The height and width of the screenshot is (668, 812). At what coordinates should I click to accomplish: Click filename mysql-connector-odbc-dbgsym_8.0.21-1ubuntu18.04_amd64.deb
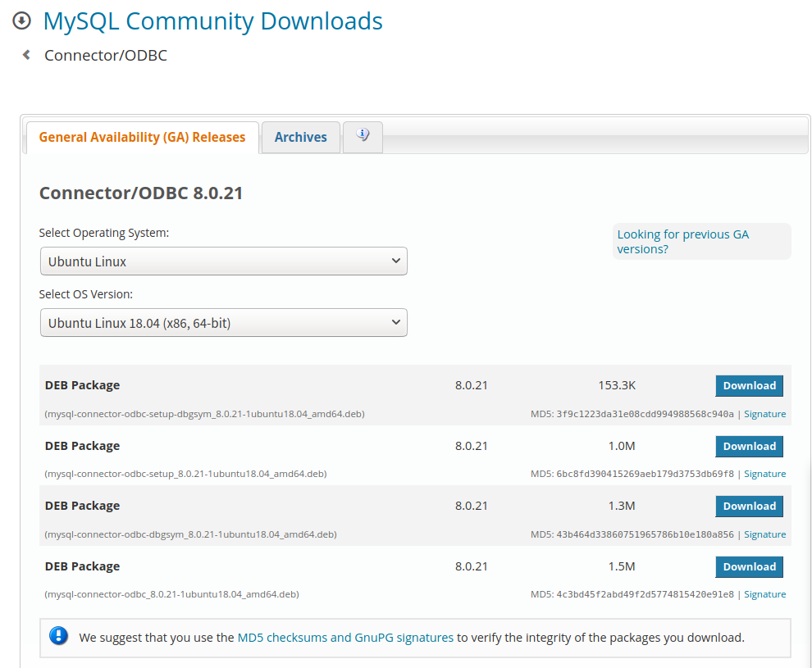[x=190, y=534]
